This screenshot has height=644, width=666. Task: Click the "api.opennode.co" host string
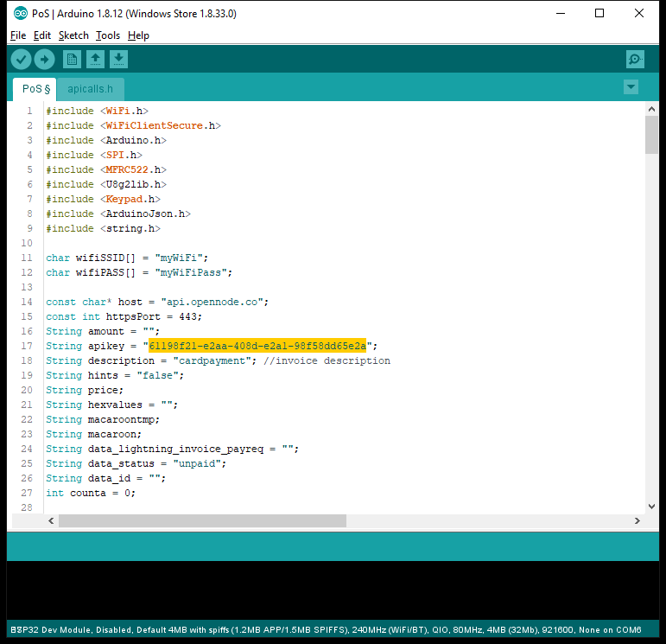tap(212, 302)
